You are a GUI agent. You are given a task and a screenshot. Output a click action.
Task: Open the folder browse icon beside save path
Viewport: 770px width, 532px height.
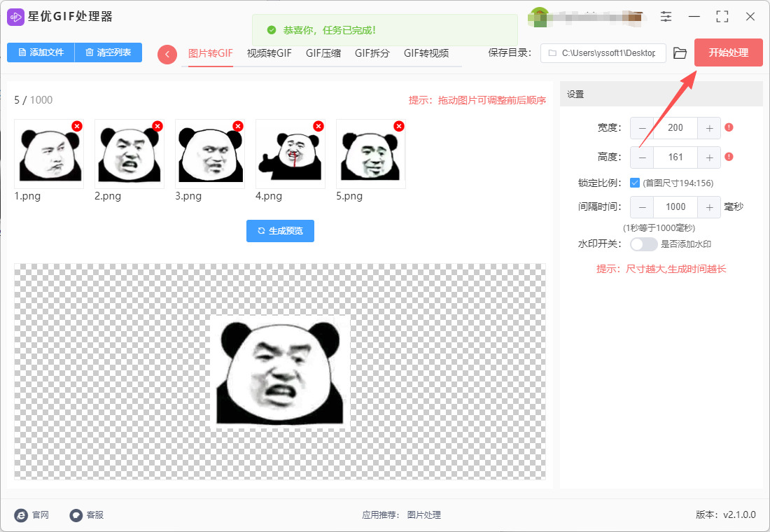click(x=680, y=53)
